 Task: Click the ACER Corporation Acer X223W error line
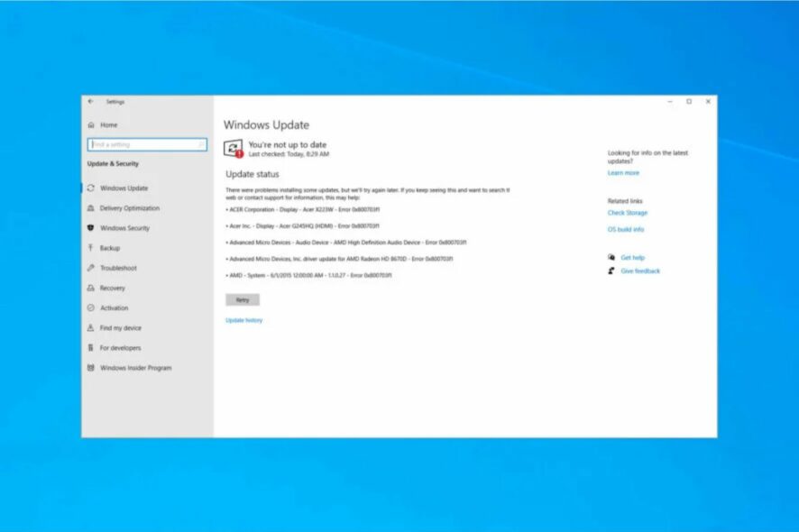click(303, 209)
